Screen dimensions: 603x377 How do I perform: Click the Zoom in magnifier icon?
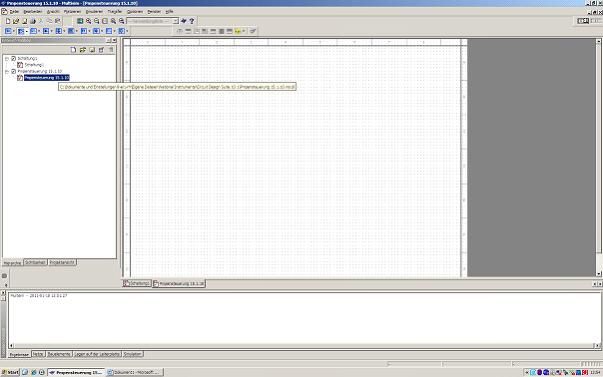coord(88,21)
